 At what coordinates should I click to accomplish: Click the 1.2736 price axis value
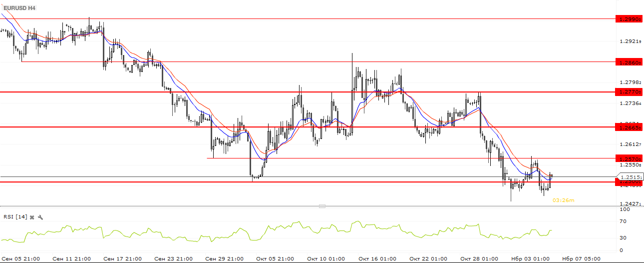pyautogui.click(x=630, y=103)
